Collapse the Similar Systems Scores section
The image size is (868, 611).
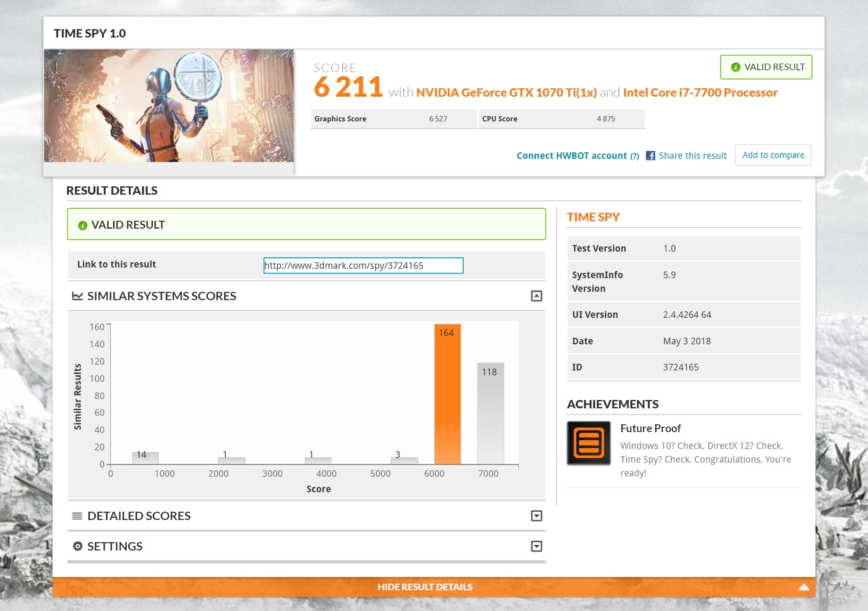point(536,296)
